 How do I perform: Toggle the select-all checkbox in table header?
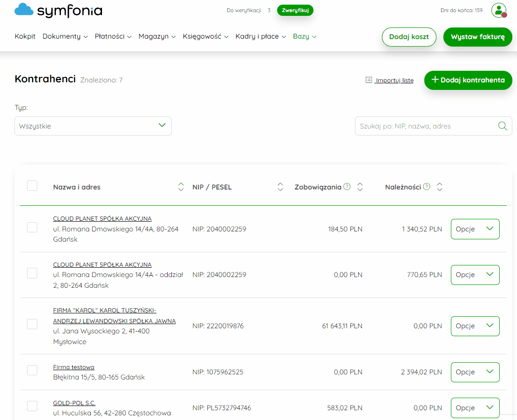[x=32, y=186]
